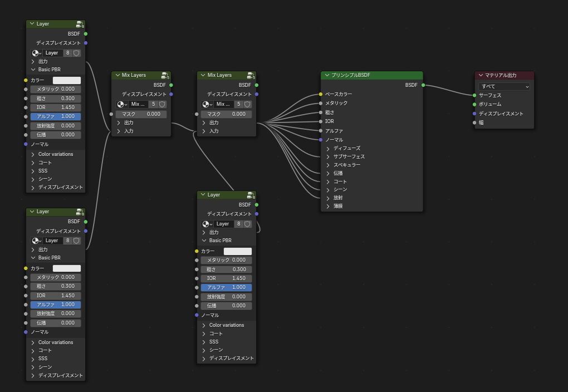Collapse the Principled BSDF node using header chevron
This screenshot has height=392, width=568.
point(327,75)
